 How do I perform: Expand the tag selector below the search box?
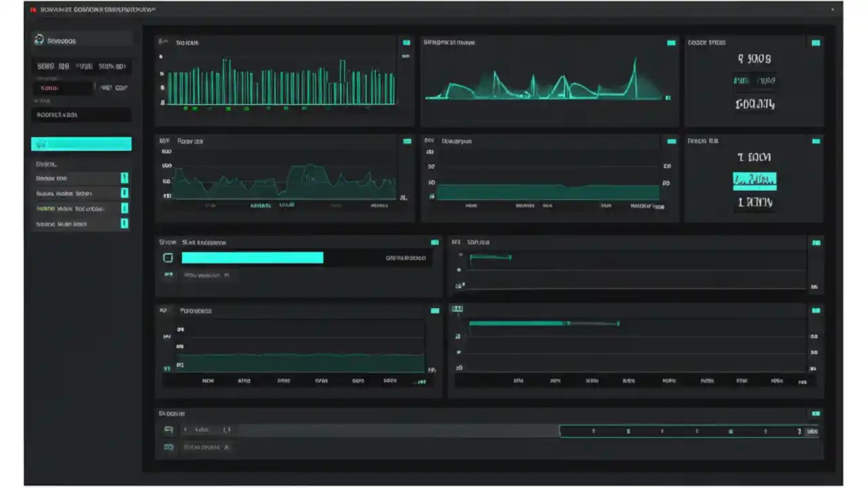[x=81, y=143]
